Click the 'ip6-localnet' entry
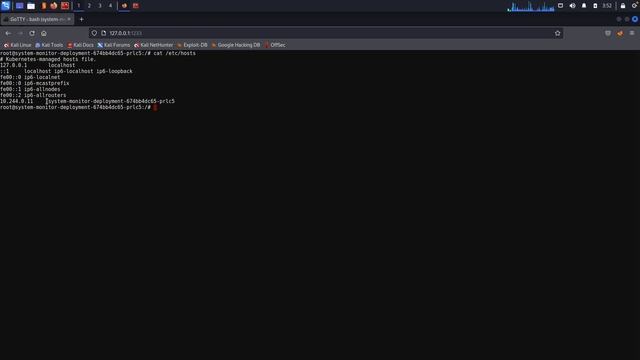Image resolution: width=640 pixels, height=360 pixels. click(x=42, y=77)
